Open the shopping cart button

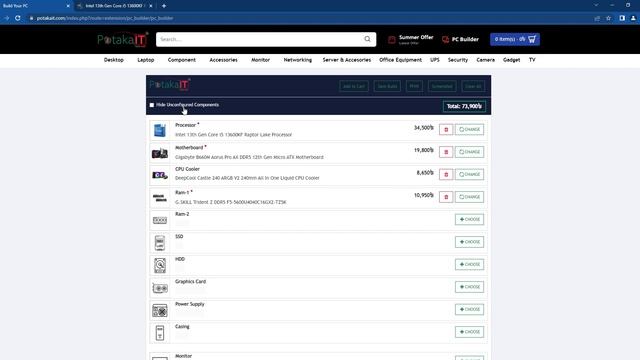[515, 39]
